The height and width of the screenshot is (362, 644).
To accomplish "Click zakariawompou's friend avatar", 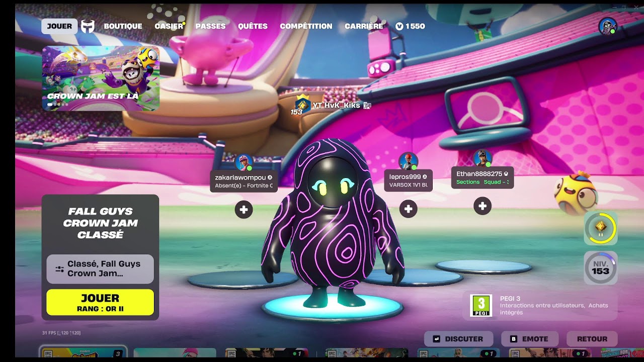I will (244, 163).
